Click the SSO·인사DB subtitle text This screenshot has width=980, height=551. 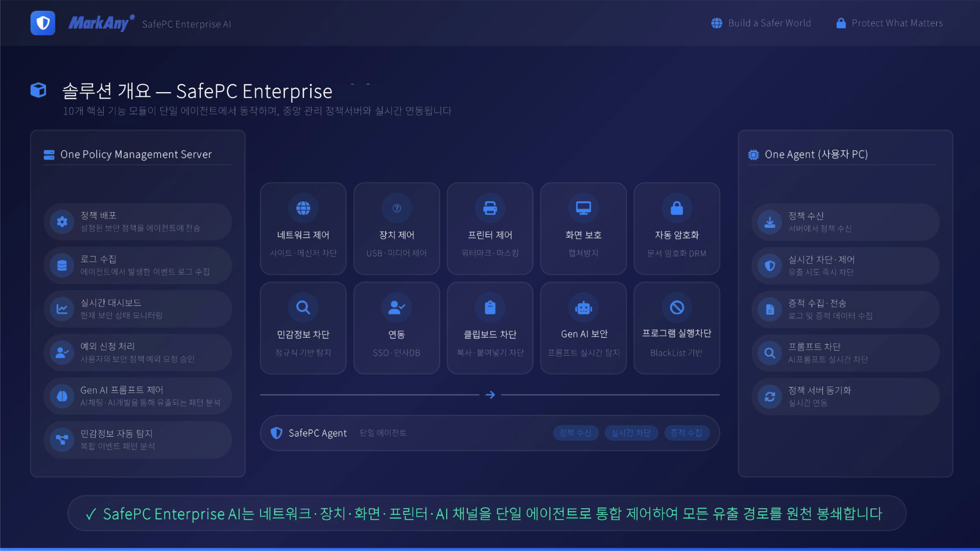point(397,353)
